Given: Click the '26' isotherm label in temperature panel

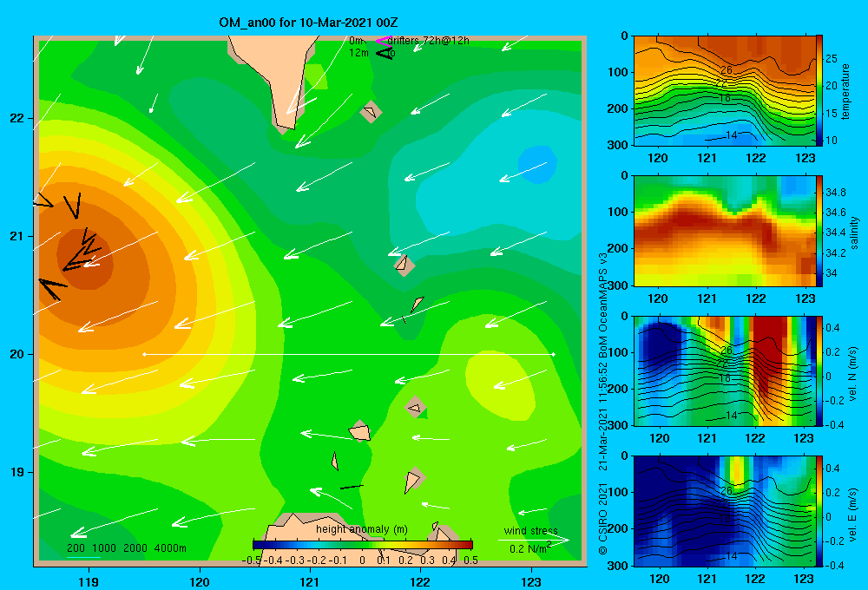Looking at the screenshot, I should click(x=727, y=70).
